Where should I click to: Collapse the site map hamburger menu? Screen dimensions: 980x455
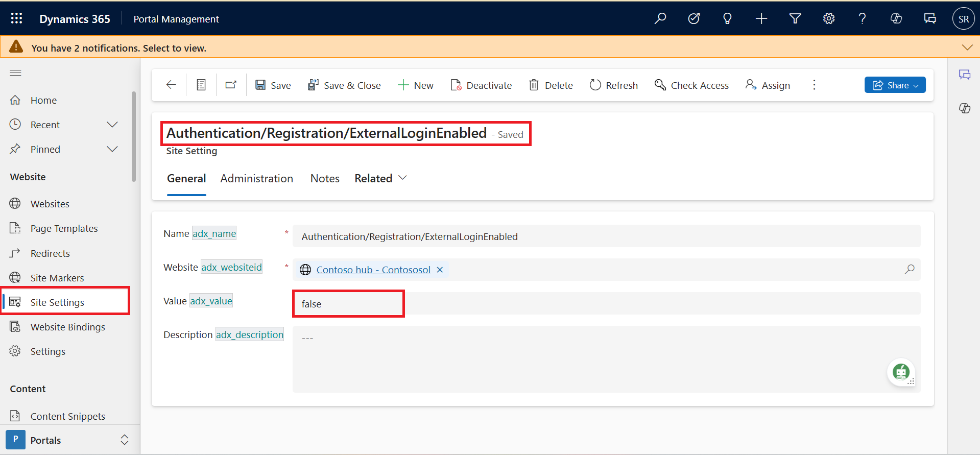pos(15,73)
